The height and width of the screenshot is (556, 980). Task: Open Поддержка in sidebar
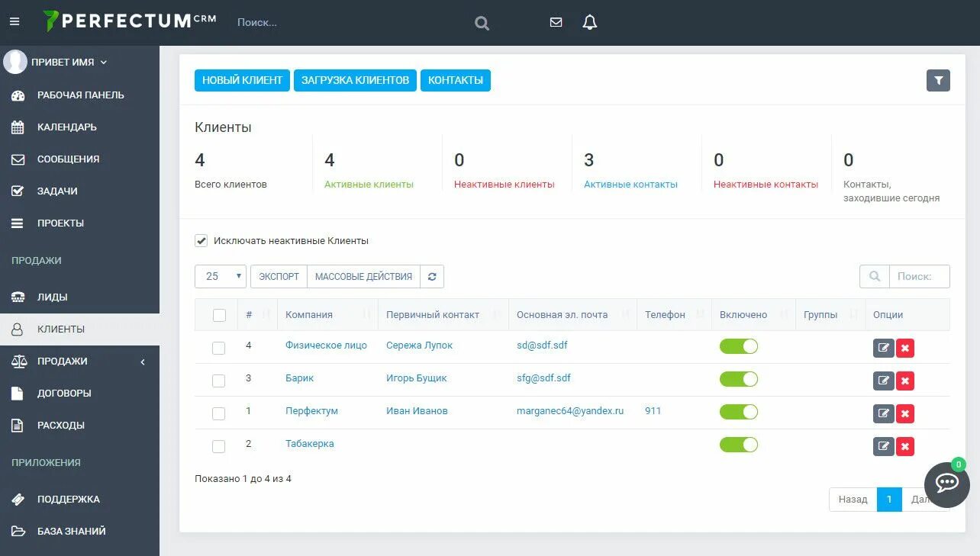pos(79,500)
